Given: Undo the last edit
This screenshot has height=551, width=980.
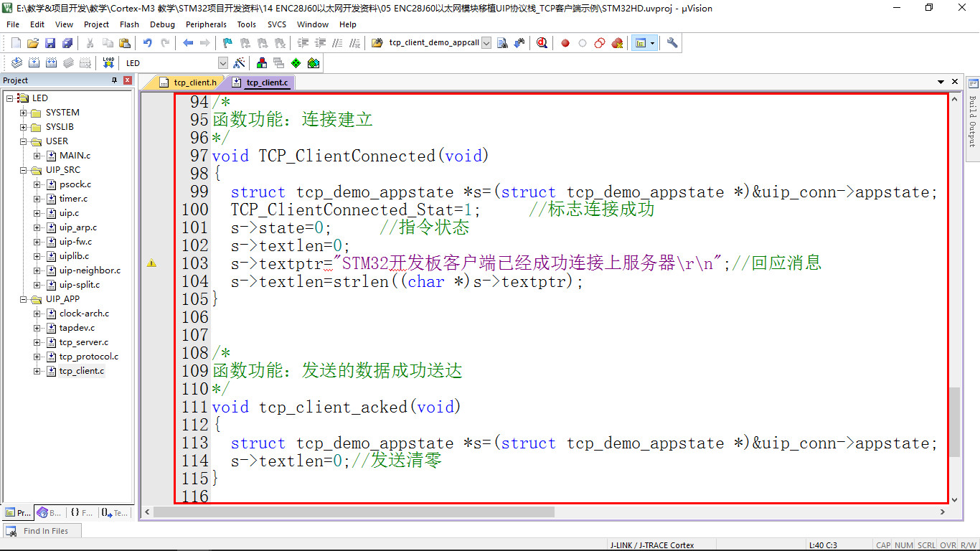Looking at the screenshot, I should click(148, 43).
